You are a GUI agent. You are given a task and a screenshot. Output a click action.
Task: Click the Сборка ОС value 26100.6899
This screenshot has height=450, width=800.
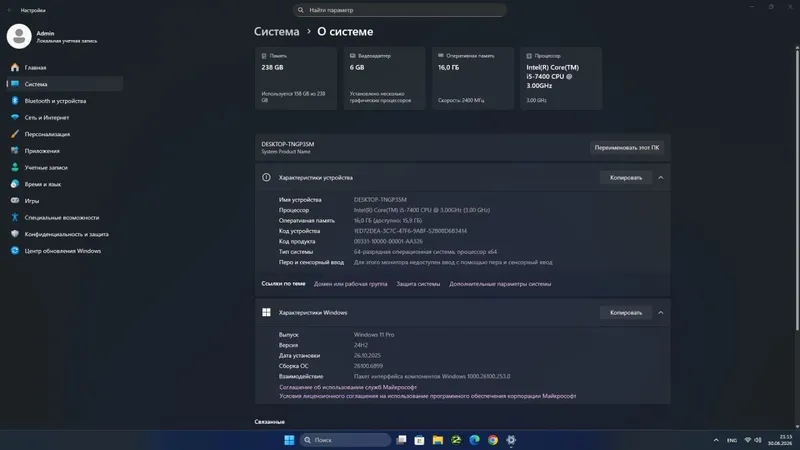tap(368, 366)
